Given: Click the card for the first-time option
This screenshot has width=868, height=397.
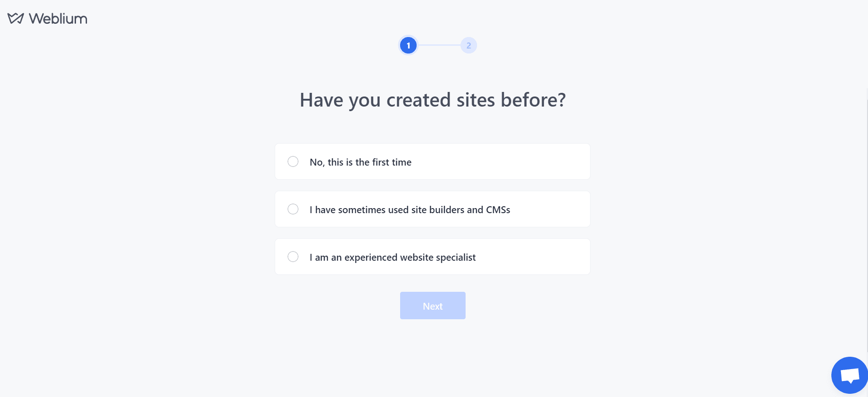Looking at the screenshot, I should 432,161.
